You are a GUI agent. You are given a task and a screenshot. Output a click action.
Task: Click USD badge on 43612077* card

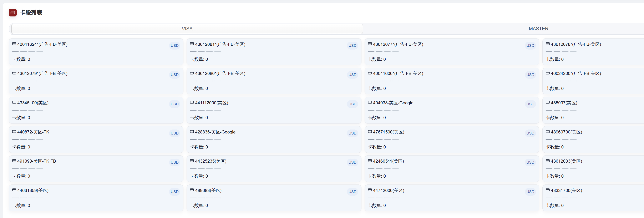point(530,46)
